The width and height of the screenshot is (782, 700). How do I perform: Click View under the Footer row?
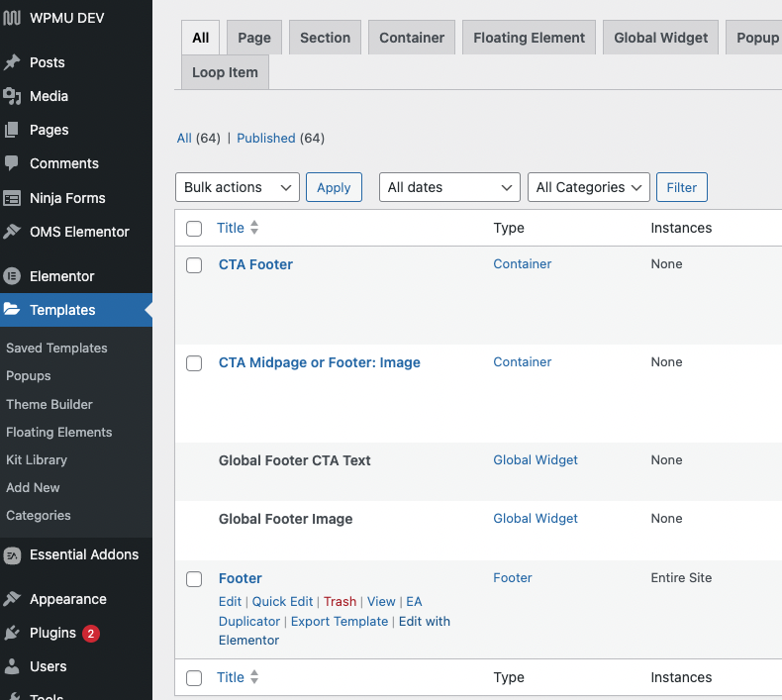[381, 602]
